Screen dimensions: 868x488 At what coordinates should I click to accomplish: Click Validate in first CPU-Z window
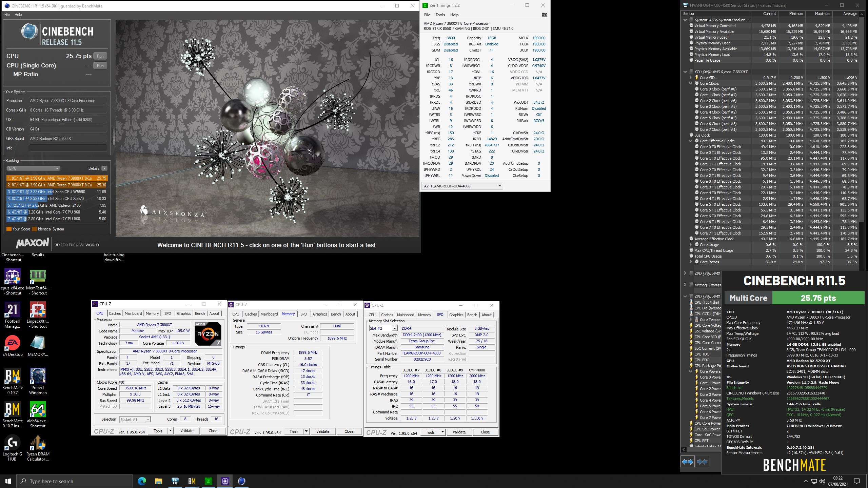187,431
